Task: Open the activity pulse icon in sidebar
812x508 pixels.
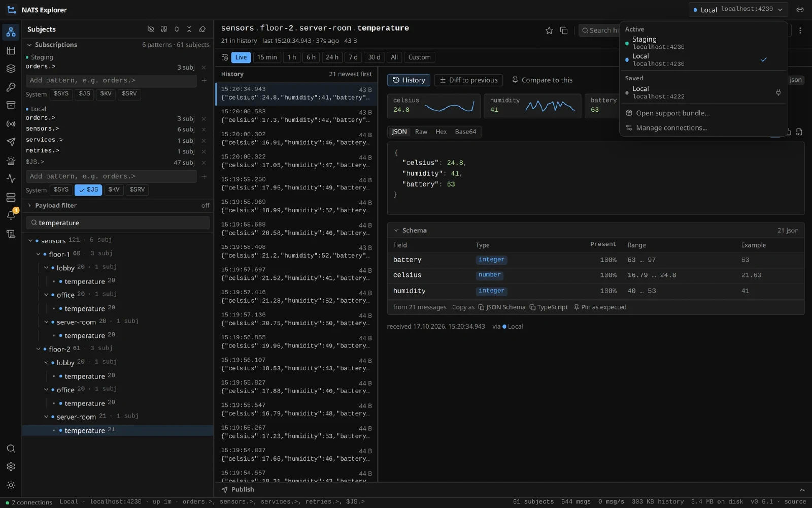Action: point(11,179)
